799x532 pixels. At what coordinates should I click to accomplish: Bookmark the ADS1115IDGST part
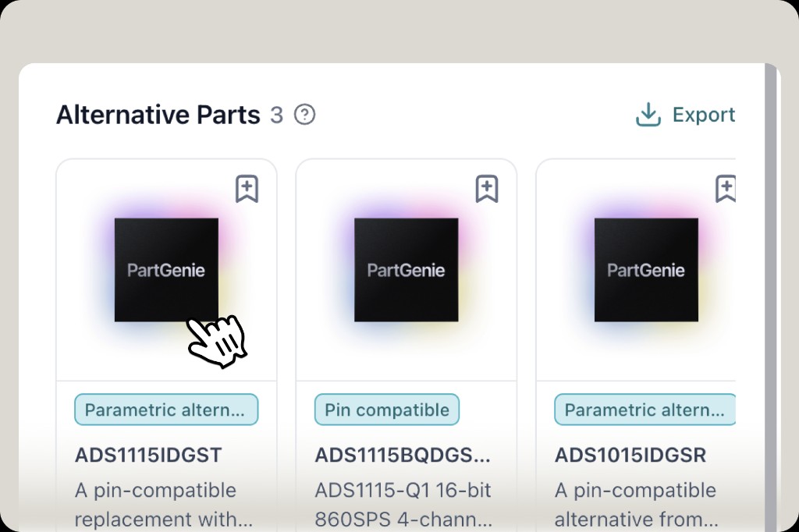tap(247, 189)
